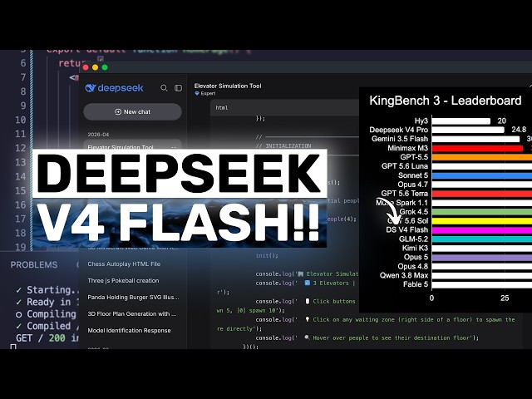Click the 24.8 score value

coord(519,130)
